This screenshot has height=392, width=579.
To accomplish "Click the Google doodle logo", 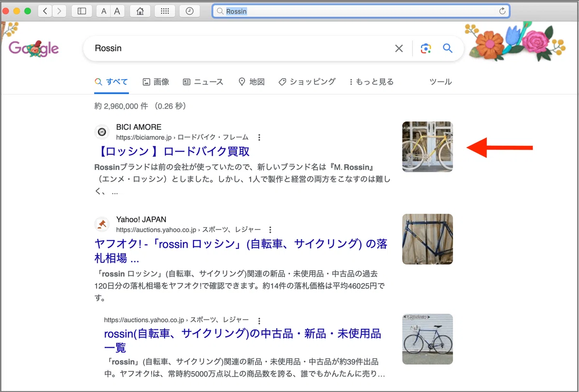I will click(34, 48).
